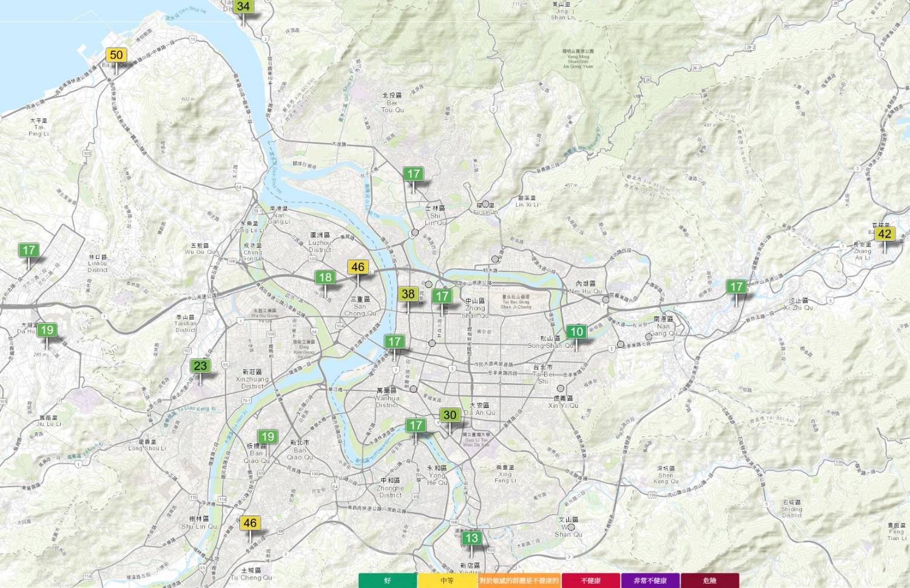The image size is (910, 588).
Task: Click the yellow 50 marker at Bali
Action: coord(116,55)
